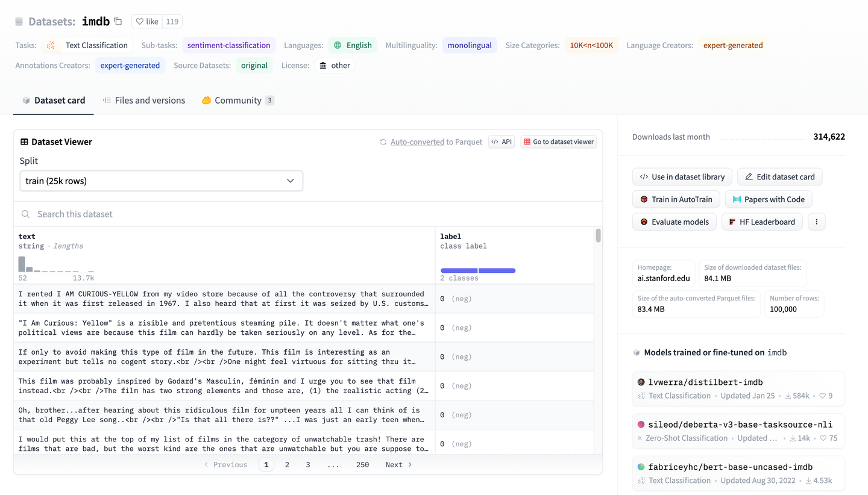This screenshot has width=868, height=495.
Task: Click Use in dataset library button
Action: 682,177
